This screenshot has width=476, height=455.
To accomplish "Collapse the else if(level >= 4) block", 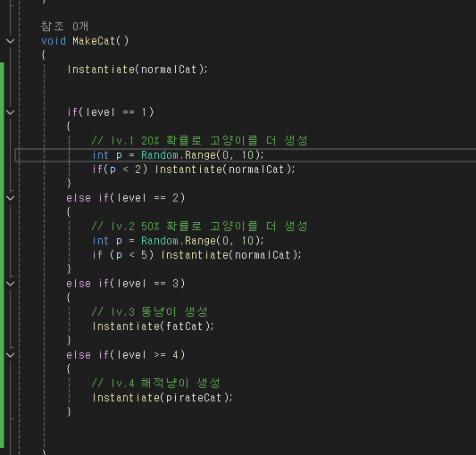I will [11, 355].
